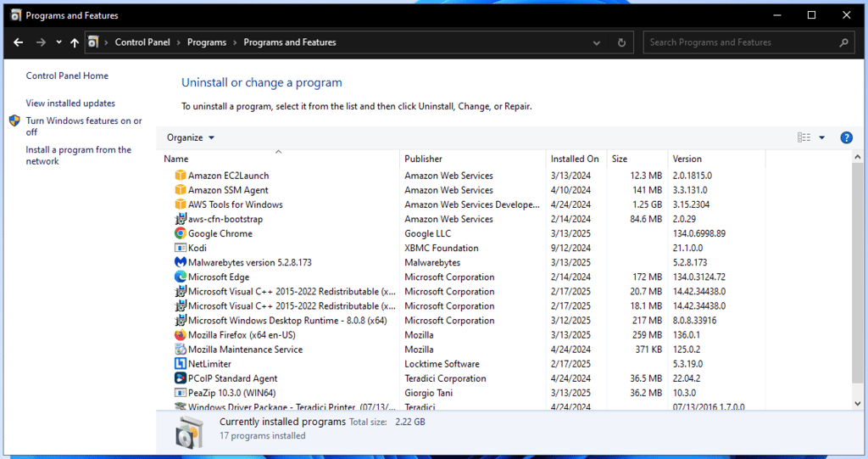The width and height of the screenshot is (868, 459).
Task: Click Giorgio Tani publisher cell
Action: point(428,393)
